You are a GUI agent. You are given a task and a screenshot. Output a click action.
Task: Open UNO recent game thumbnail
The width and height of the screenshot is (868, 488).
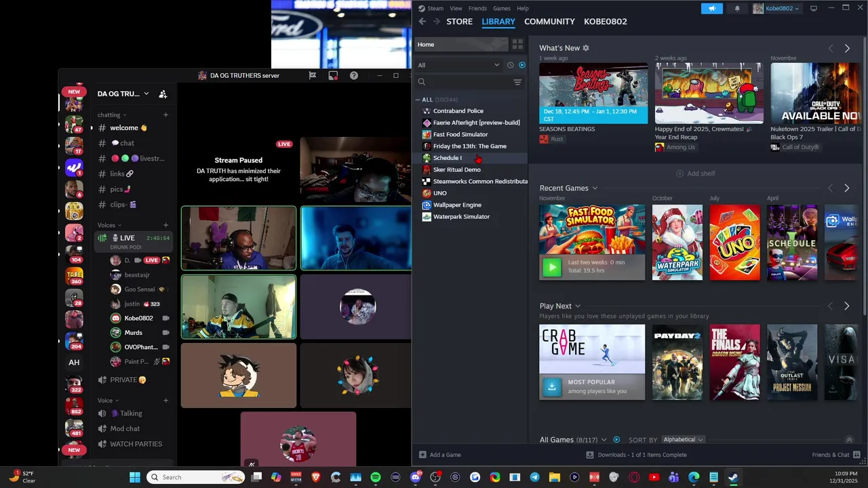(734, 243)
